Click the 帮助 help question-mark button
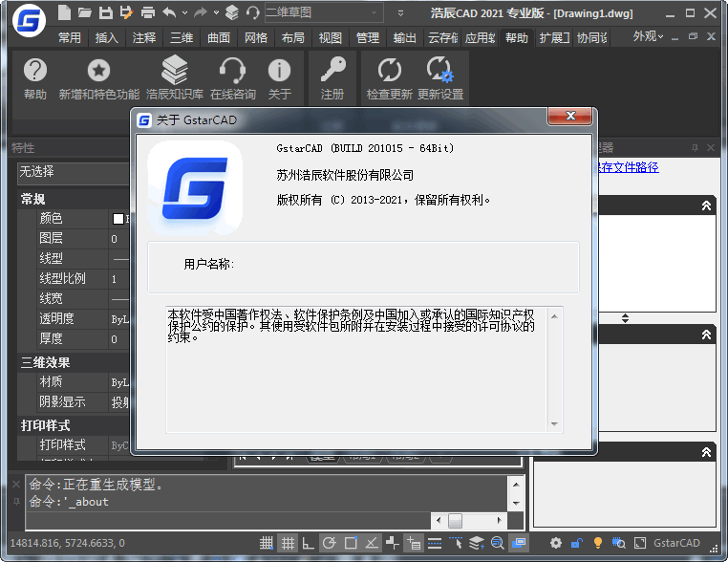The image size is (728, 562). coord(35,79)
